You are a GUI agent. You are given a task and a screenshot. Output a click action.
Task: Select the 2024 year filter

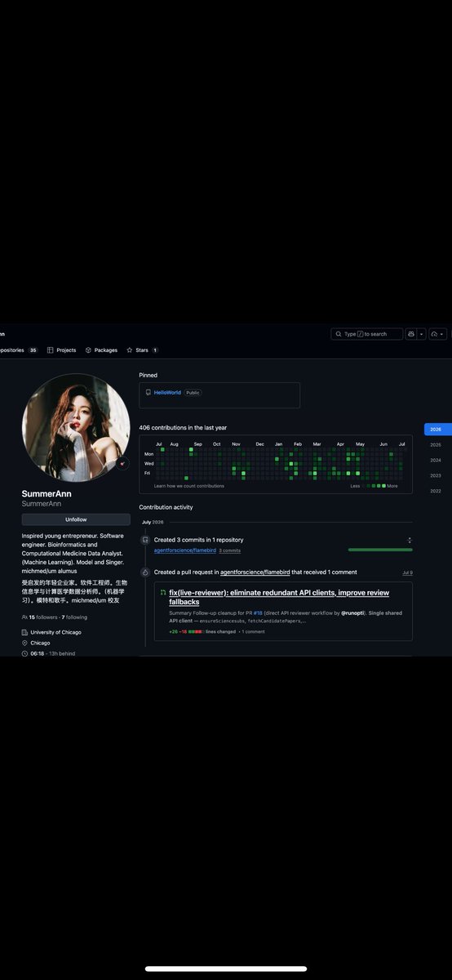point(436,460)
